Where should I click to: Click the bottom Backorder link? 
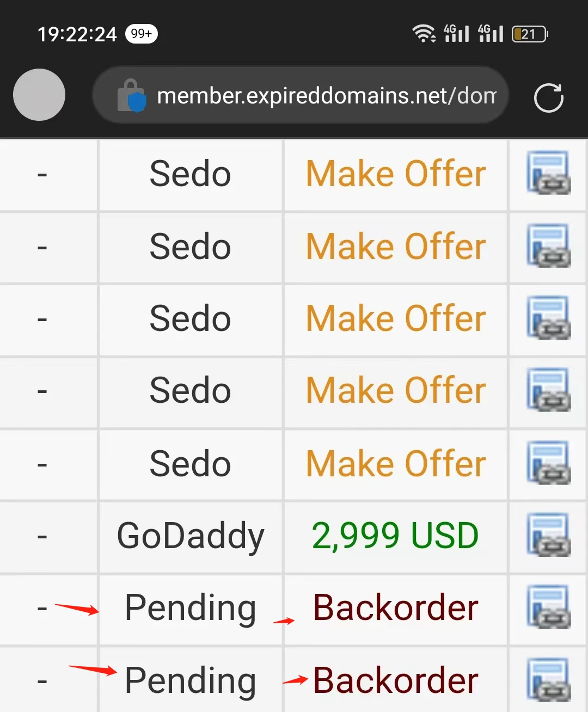(x=396, y=680)
